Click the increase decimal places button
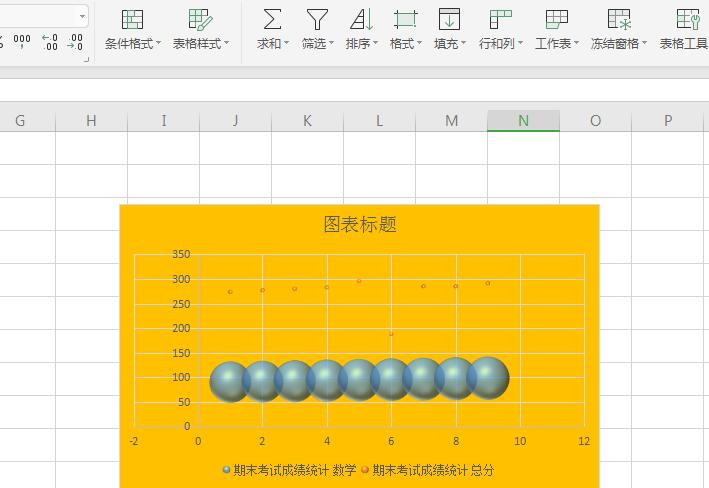The width and height of the screenshot is (709, 488). point(49,41)
